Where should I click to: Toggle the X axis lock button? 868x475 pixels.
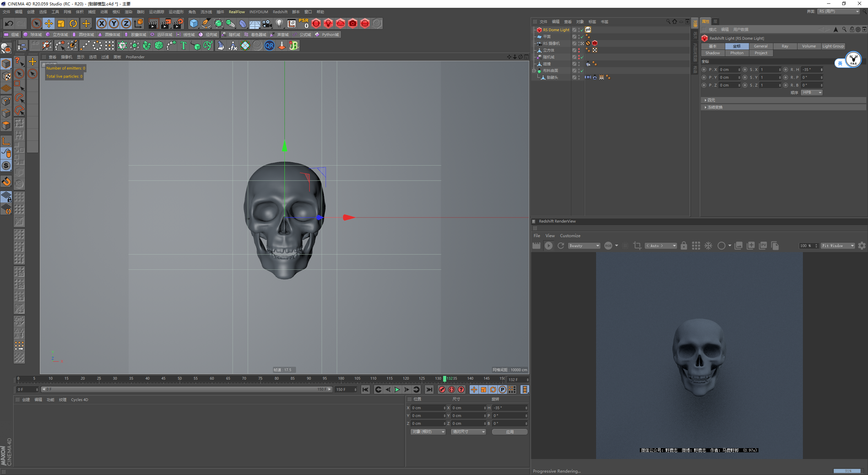101,23
